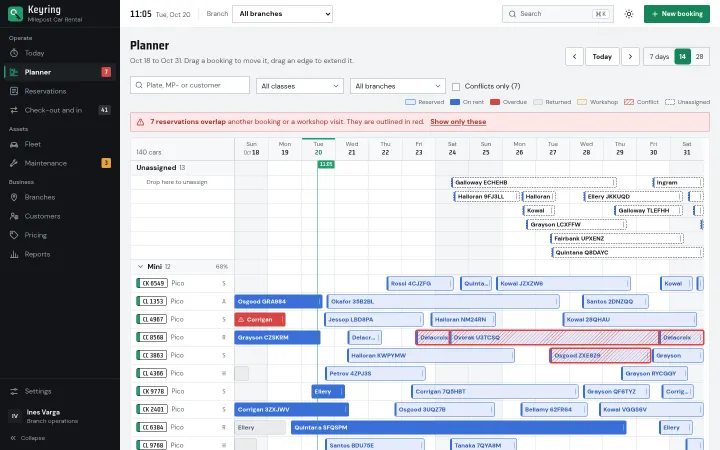The height and width of the screenshot is (450, 720).
Task: Open the Osgood GRA984 booking
Action: tap(278, 301)
